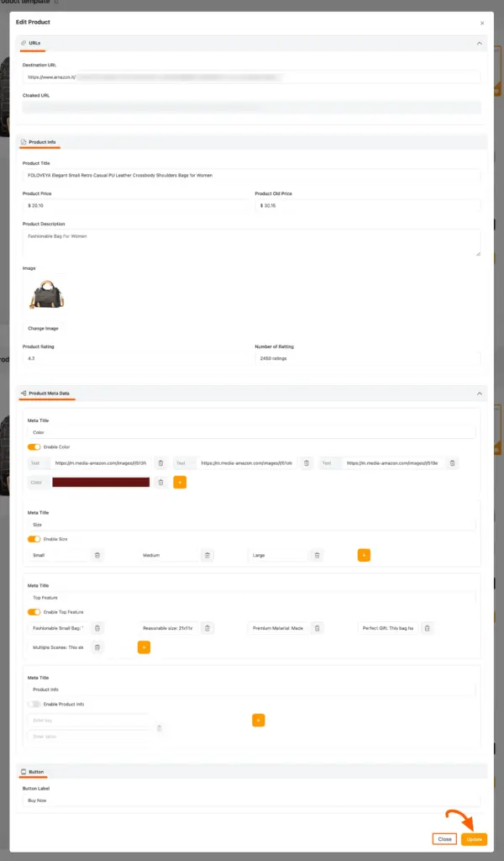Add a new color entry with plus

pyautogui.click(x=180, y=482)
